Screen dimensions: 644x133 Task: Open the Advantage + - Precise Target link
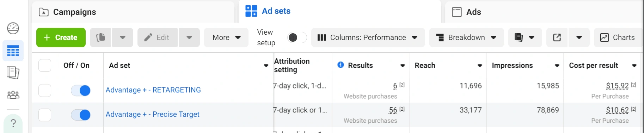tap(153, 114)
